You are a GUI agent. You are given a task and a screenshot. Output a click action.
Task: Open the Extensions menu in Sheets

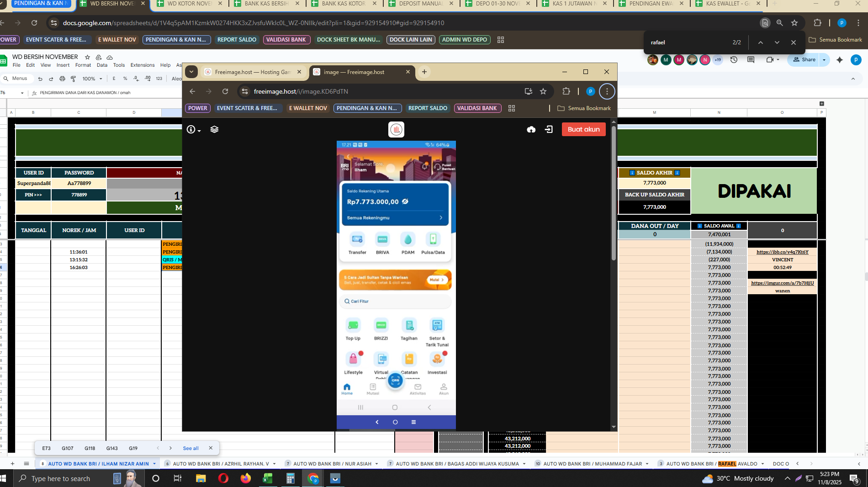(x=143, y=65)
